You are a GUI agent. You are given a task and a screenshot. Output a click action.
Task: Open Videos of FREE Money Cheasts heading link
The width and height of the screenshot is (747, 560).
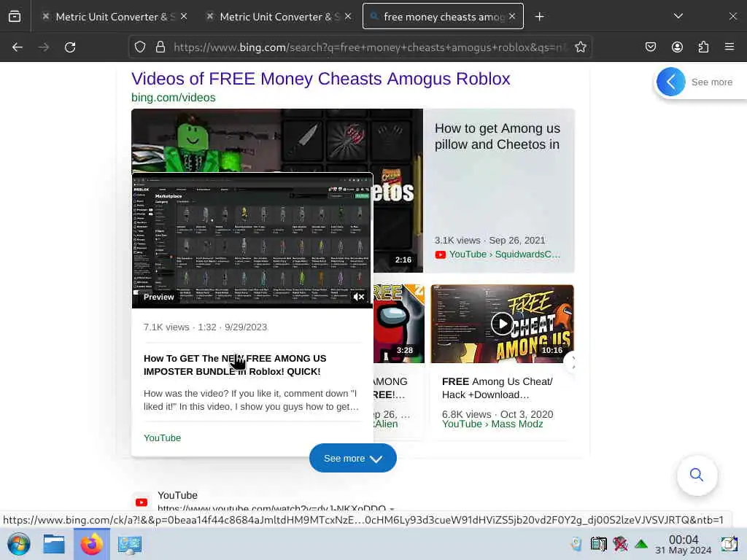point(321,79)
